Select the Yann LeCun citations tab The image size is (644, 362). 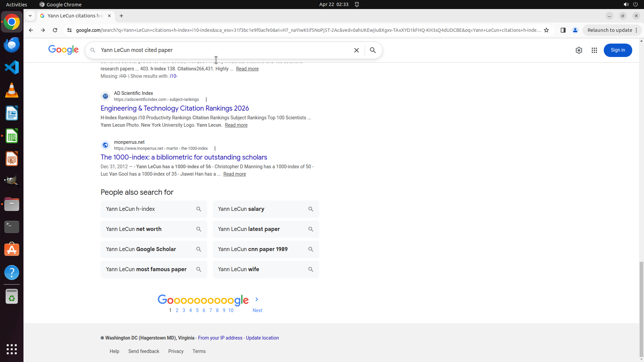click(74, 16)
